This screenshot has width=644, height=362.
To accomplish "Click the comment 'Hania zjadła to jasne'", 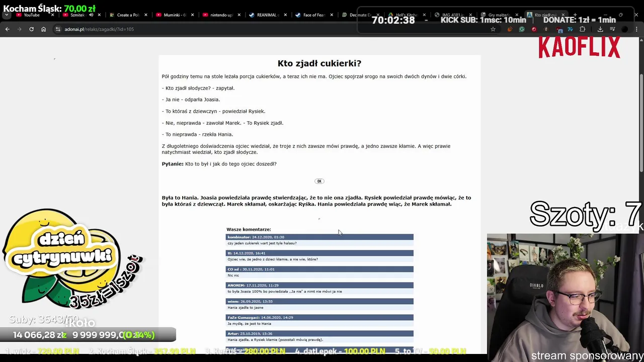I will click(246, 308).
